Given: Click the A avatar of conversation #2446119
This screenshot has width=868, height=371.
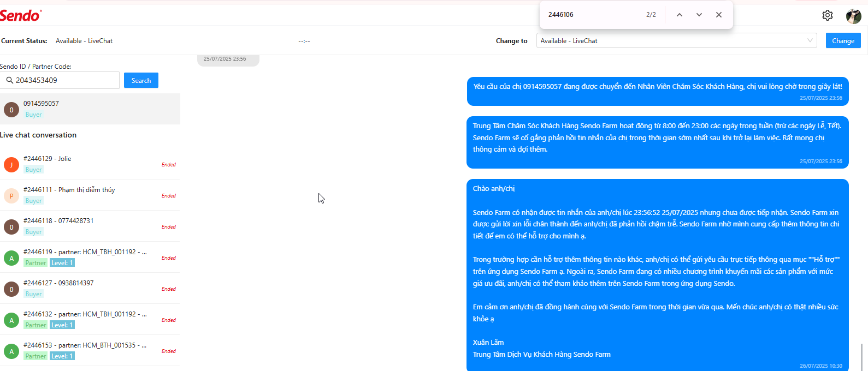Looking at the screenshot, I should tap(11, 258).
